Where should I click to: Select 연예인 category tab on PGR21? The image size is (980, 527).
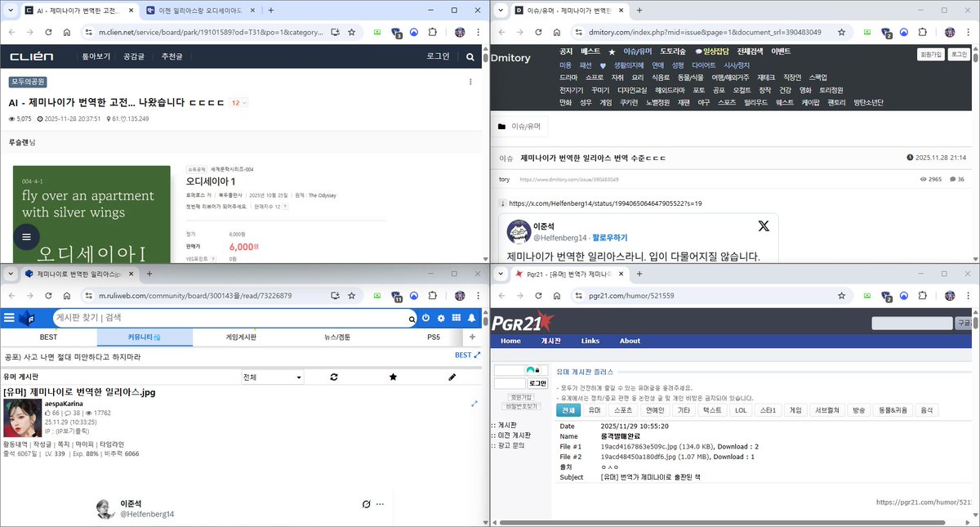655,410
